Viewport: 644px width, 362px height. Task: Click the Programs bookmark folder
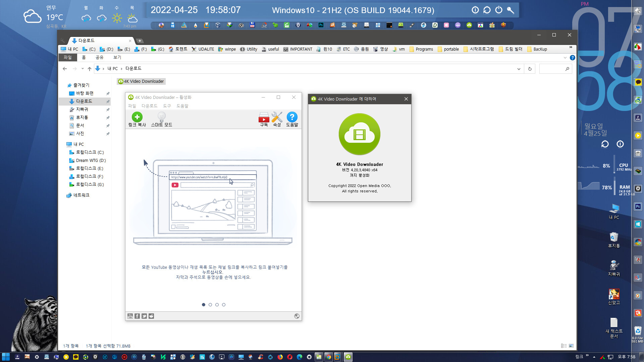point(421,49)
